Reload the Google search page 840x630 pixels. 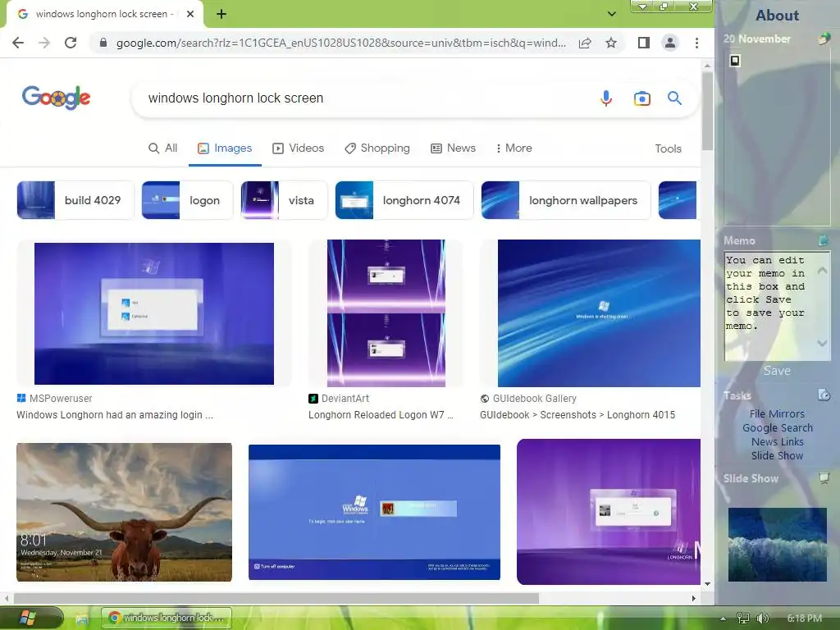coord(71,43)
